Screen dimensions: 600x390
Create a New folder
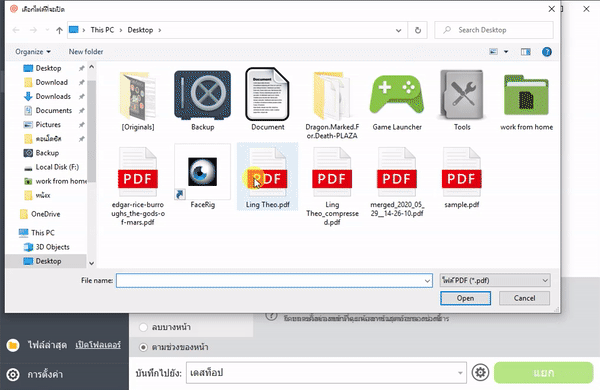pyautogui.click(x=86, y=52)
